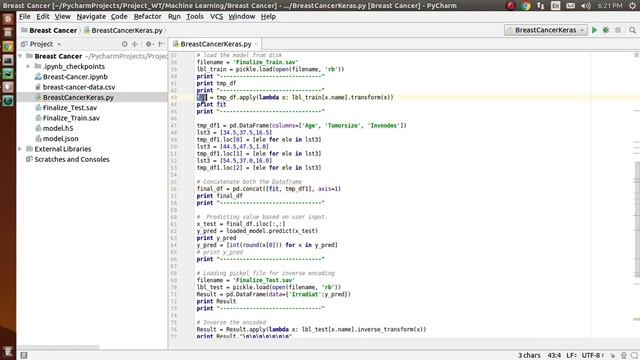Screen dimensions: 640x360
Task: Expand the .ipynb_checkpoints folder
Action: coord(28,67)
